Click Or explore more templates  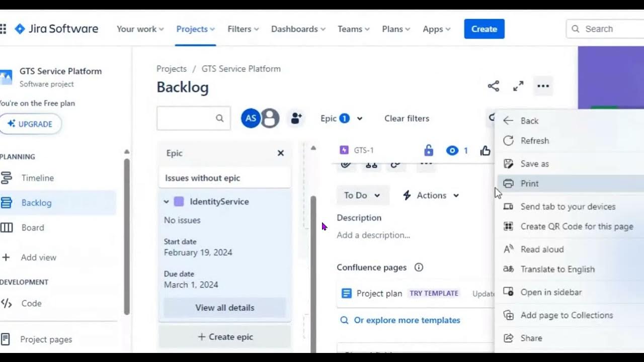(x=400, y=320)
